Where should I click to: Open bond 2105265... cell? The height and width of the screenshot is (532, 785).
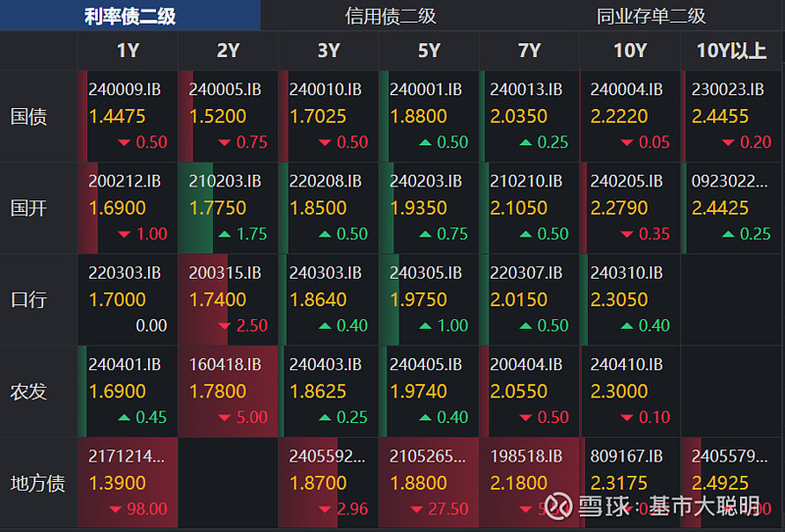point(429,483)
